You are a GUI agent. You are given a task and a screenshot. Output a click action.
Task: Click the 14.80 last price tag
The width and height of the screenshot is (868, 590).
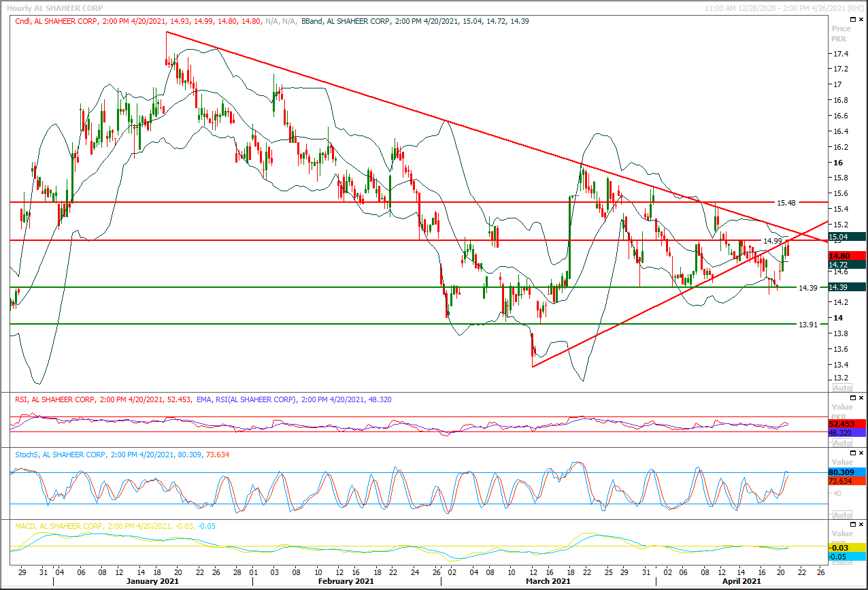tap(847, 255)
